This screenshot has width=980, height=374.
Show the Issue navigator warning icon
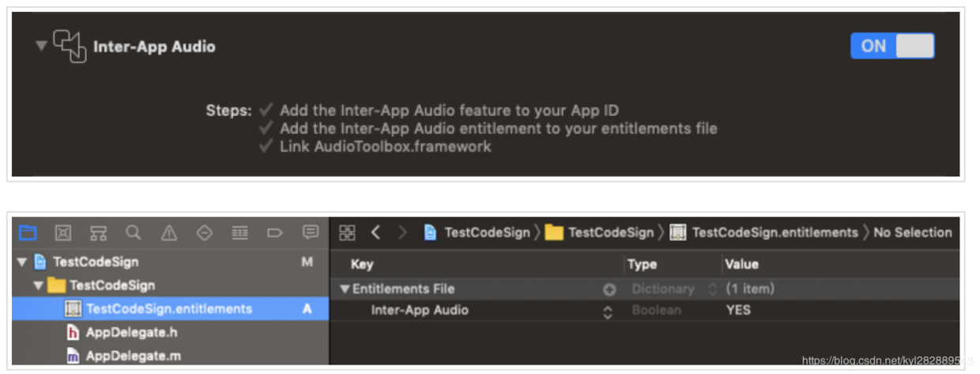169,232
